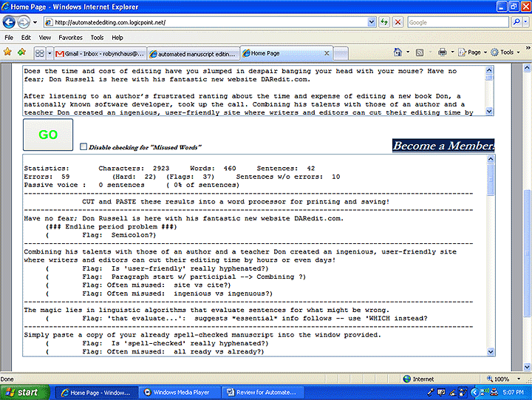
Task: Open the search provider dropdown arrow
Action: [525, 22]
